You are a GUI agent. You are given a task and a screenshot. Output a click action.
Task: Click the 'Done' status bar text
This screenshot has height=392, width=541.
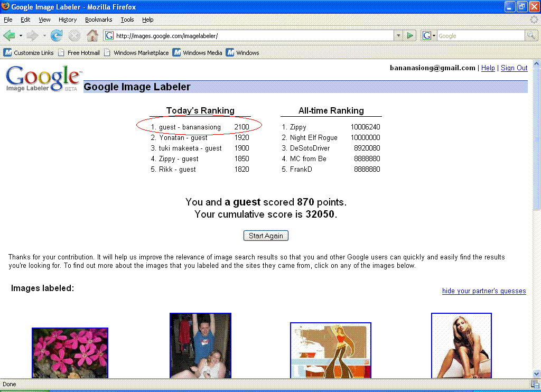pos(10,384)
